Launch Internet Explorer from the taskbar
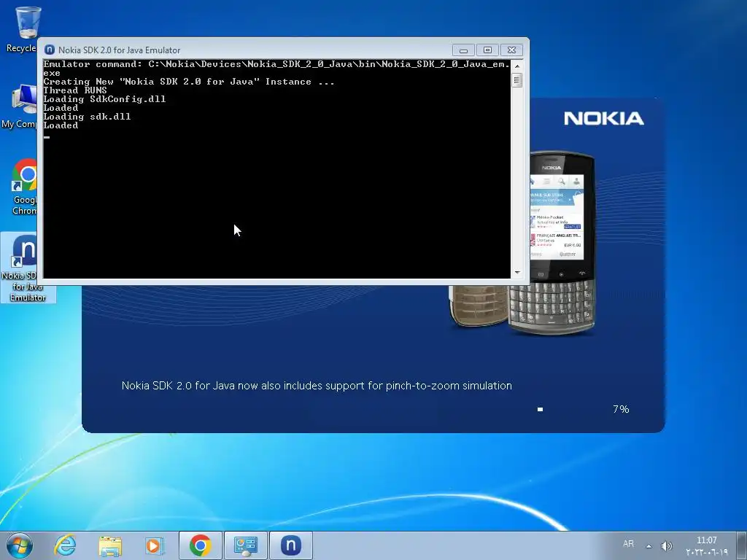This screenshot has width=747, height=560. pyautogui.click(x=65, y=545)
